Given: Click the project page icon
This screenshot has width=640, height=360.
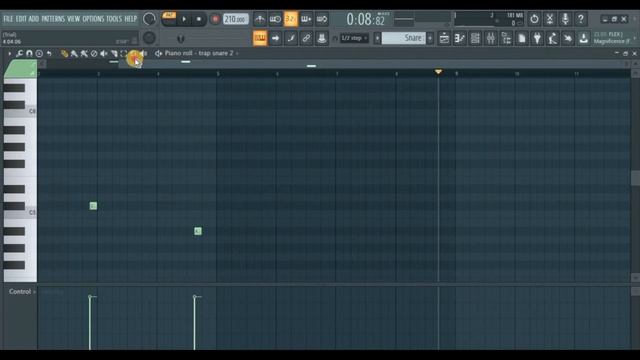Looking at the screenshot, I should 522,38.
